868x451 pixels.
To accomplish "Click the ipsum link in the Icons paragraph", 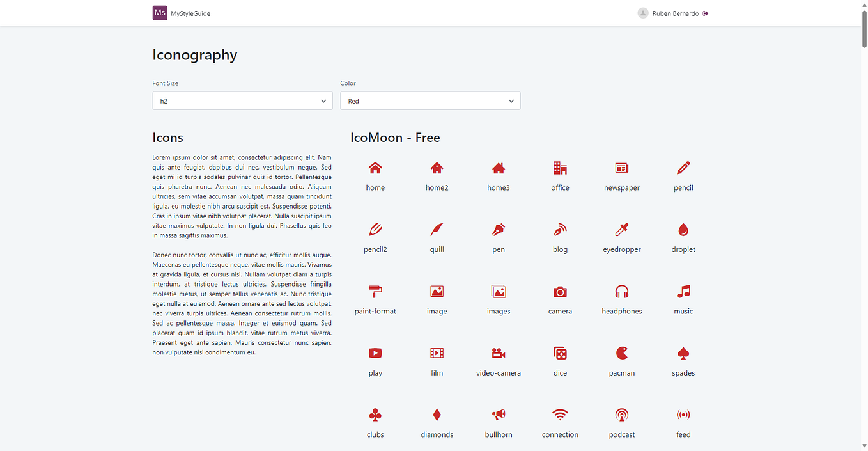I will pos(181,157).
